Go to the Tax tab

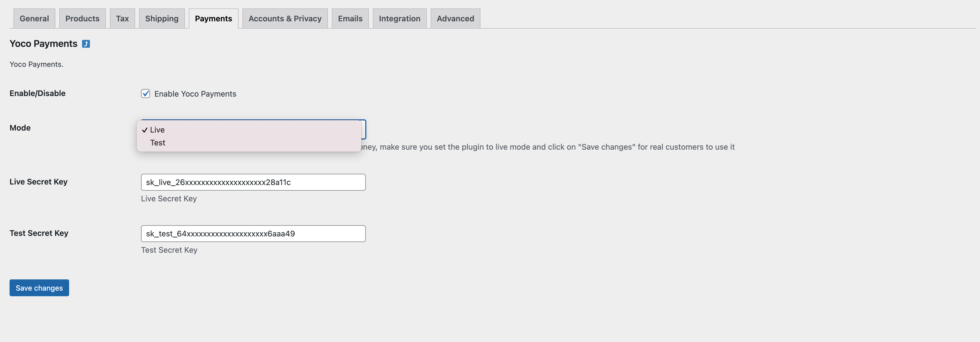pos(122,19)
